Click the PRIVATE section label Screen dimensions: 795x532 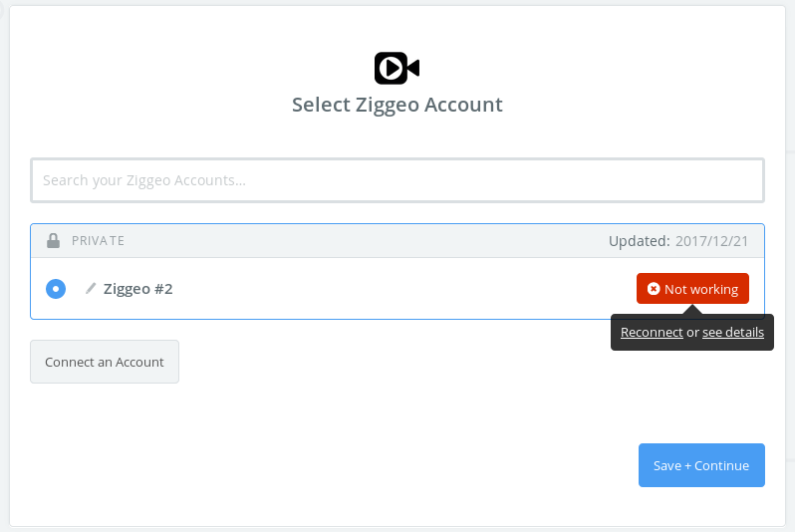tap(98, 241)
